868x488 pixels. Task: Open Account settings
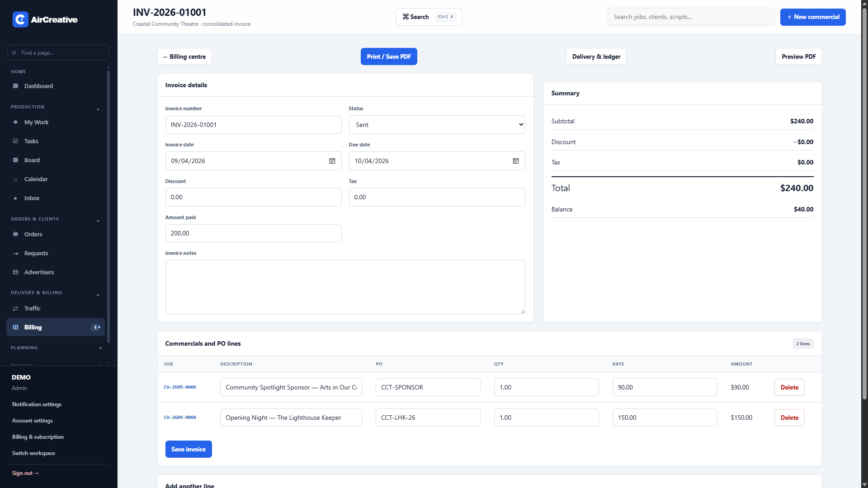[33, 421]
